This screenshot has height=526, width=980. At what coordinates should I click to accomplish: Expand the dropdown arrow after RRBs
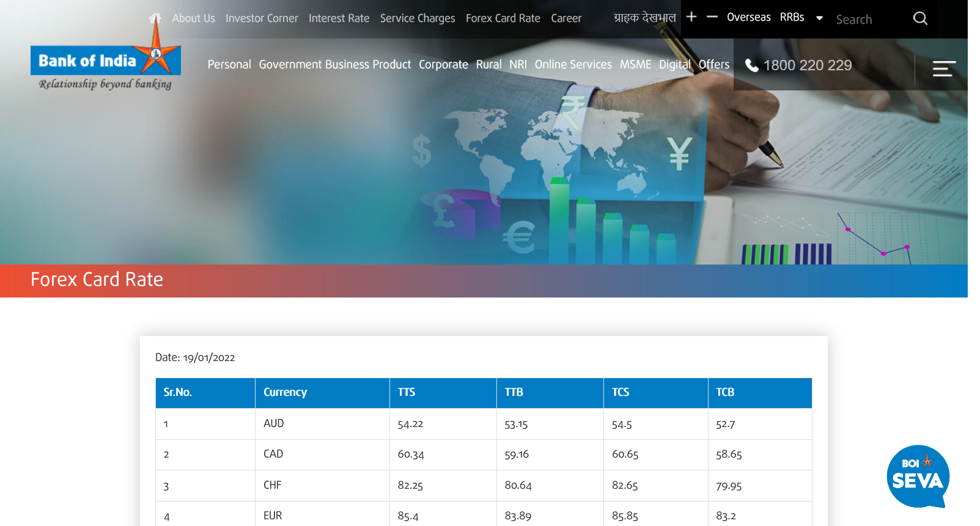[x=820, y=18]
